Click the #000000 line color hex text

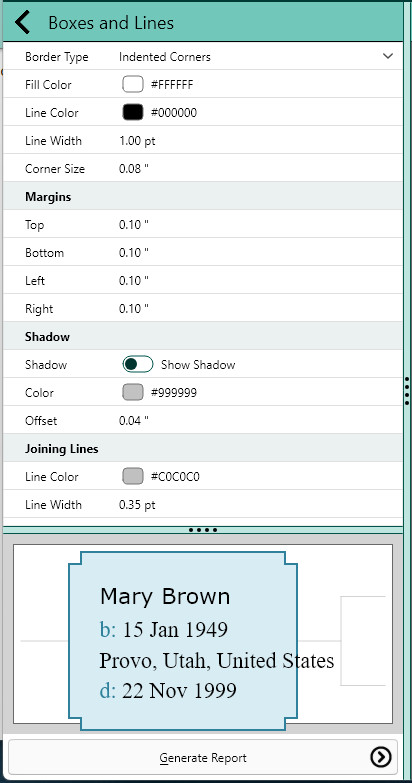pos(174,113)
